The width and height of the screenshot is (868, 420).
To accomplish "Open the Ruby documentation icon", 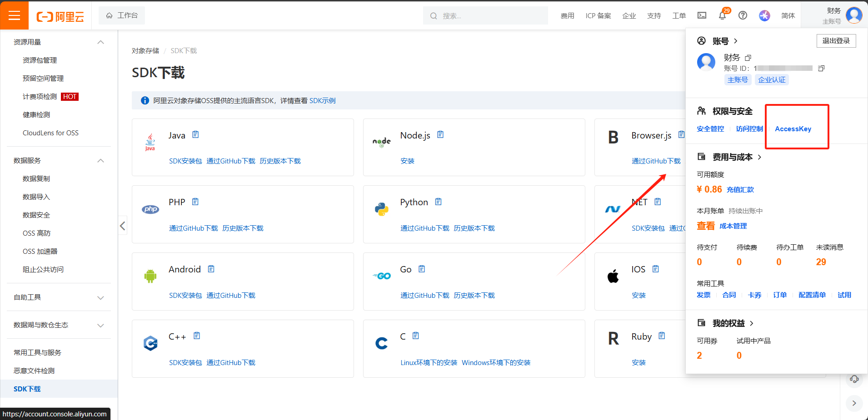I will [x=662, y=336].
